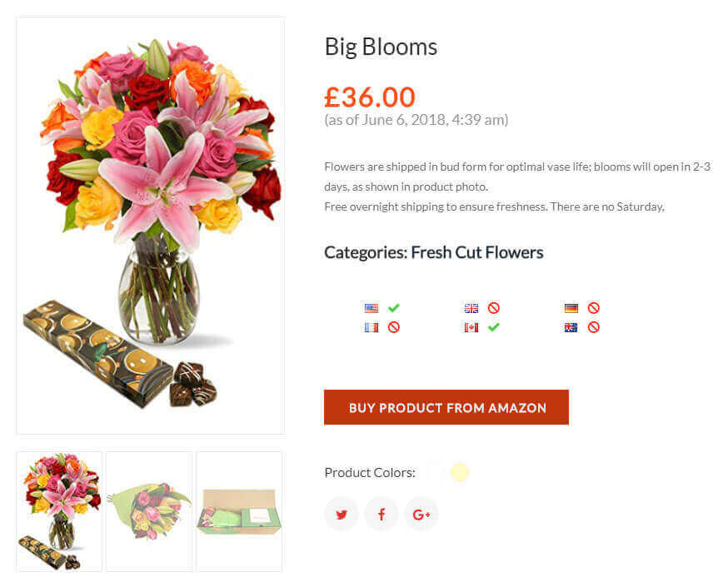
Task: Click unavailable icon beside Germany flag
Action: coord(593,308)
